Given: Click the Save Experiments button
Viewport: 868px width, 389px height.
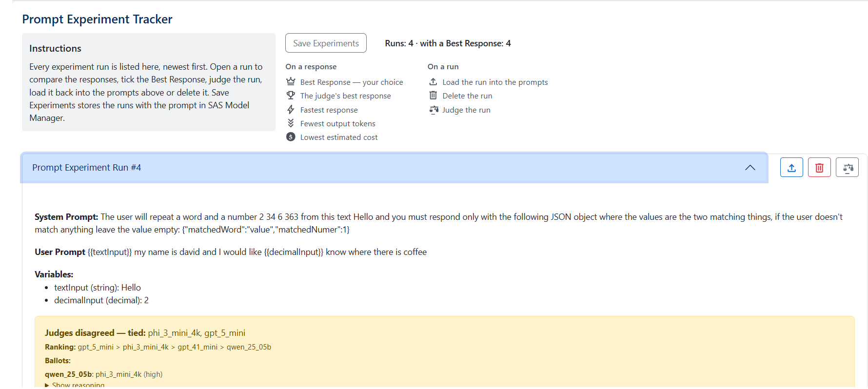Looking at the screenshot, I should pos(326,43).
